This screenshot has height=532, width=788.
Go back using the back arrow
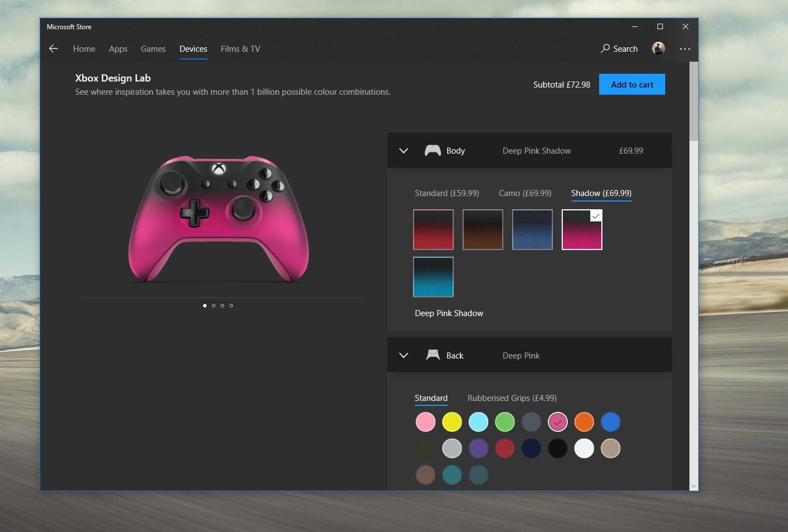(x=53, y=48)
